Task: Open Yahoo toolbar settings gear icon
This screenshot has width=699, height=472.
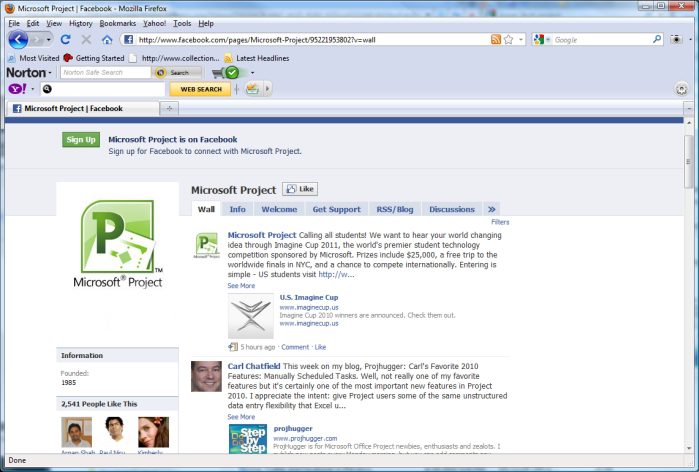Action: (x=681, y=89)
